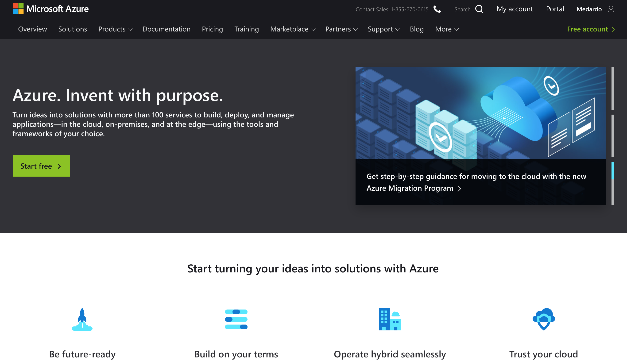Go to the Overview nav item
This screenshot has height=364, width=627.
(32, 29)
